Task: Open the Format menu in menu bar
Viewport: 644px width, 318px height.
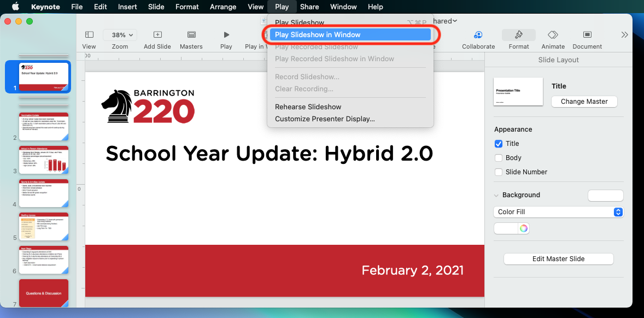Action: coord(187,7)
